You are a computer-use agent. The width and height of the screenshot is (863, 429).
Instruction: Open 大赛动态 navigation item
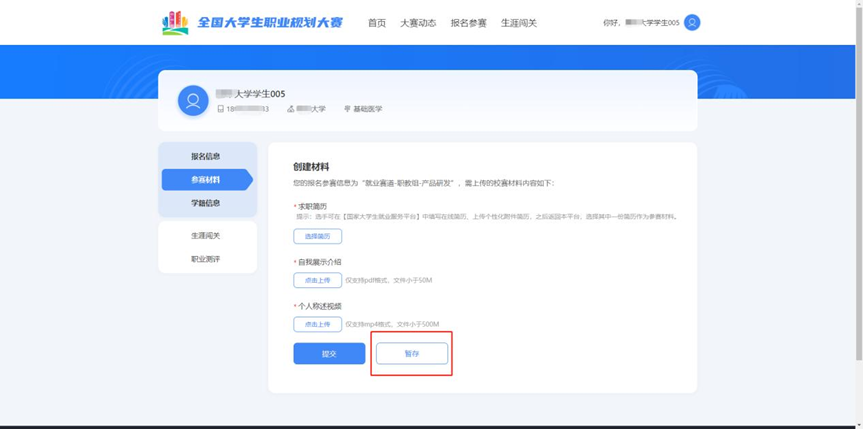tap(418, 23)
